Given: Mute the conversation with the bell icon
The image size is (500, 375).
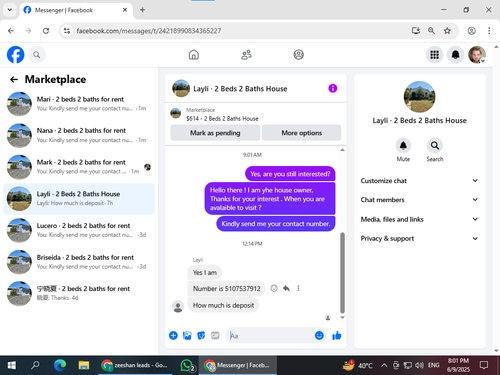Looking at the screenshot, I should pos(403,146).
